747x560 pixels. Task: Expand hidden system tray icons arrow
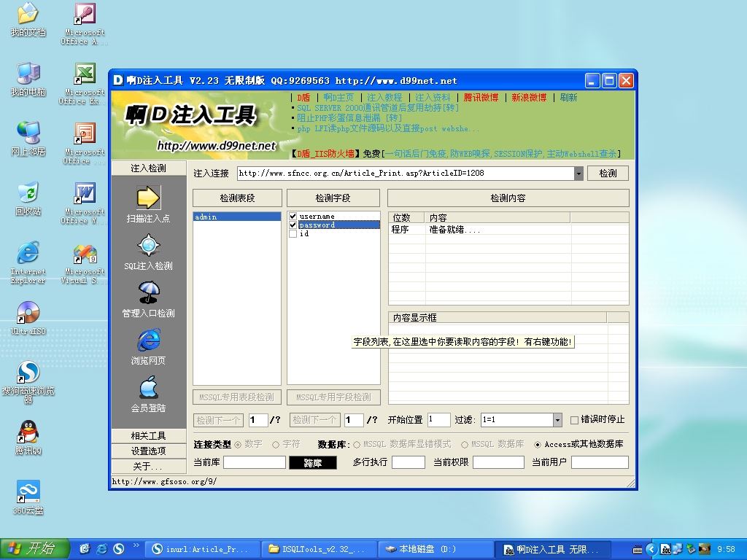tap(651, 549)
